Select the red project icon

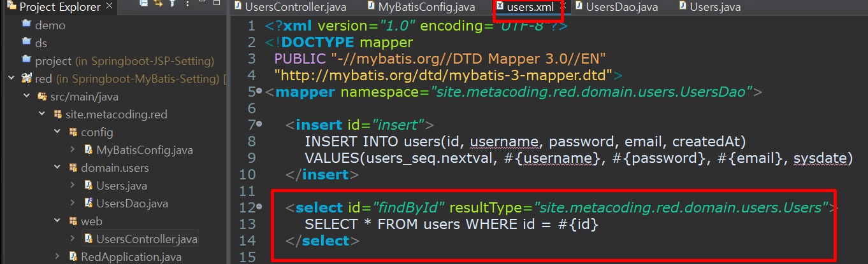27,78
